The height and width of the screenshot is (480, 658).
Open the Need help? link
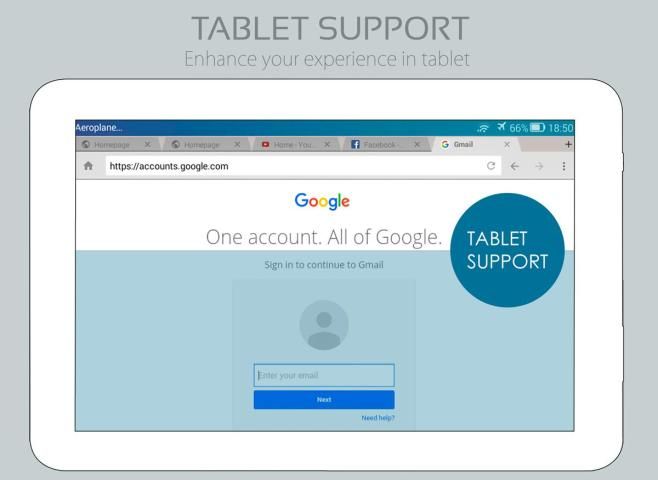pyautogui.click(x=378, y=418)
